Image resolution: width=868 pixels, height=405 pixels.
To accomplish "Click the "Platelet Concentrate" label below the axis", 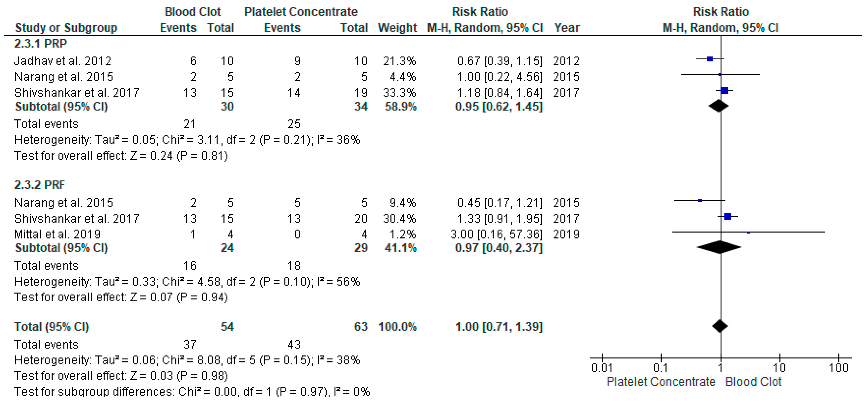I will 661,382.
